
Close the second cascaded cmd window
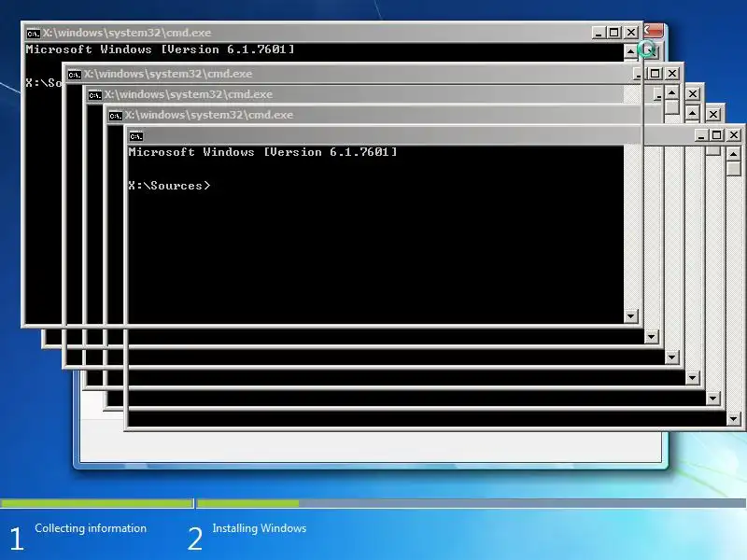pos(671,74)
